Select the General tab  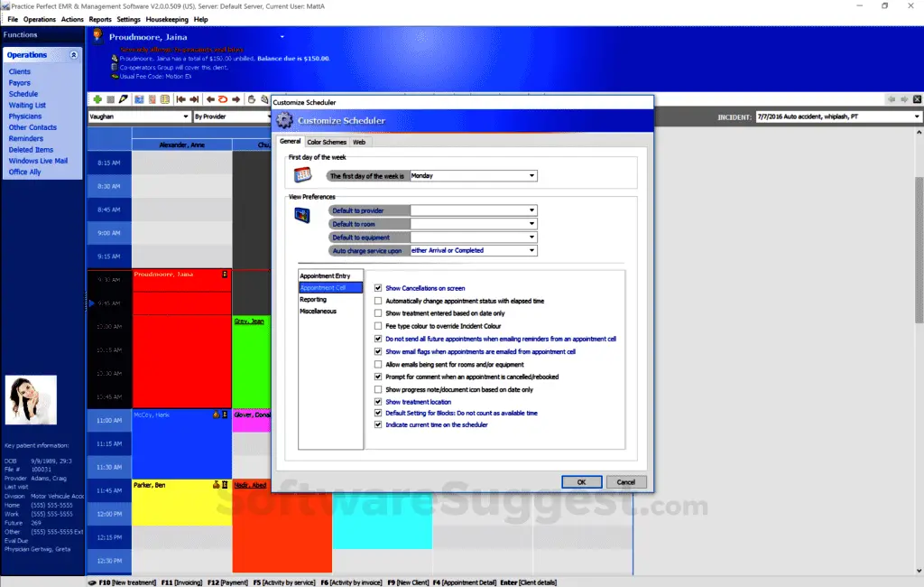[x=290, y=142]
